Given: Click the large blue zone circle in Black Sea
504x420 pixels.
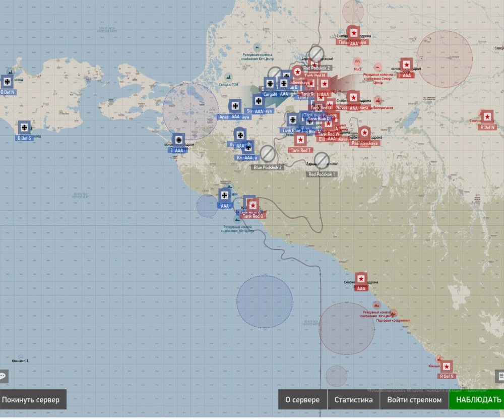Looking at the screenshot, I should (265, 302).
